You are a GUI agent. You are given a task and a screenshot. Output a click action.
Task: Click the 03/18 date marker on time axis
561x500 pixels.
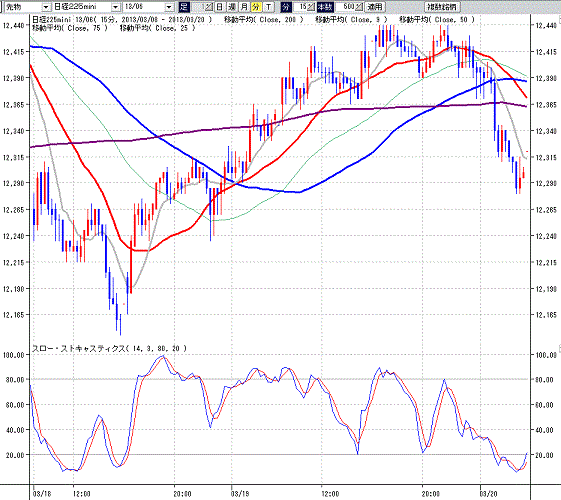point(42,494)
